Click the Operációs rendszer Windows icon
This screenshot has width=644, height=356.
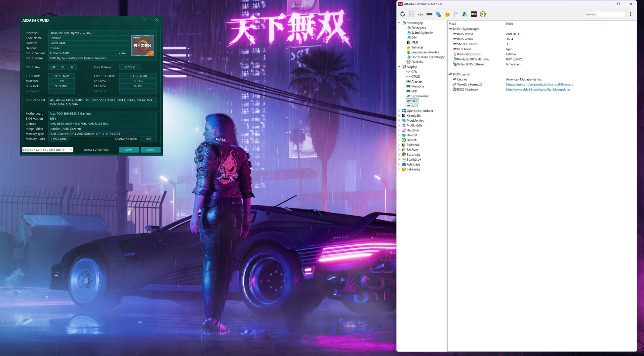pos(404,111)
